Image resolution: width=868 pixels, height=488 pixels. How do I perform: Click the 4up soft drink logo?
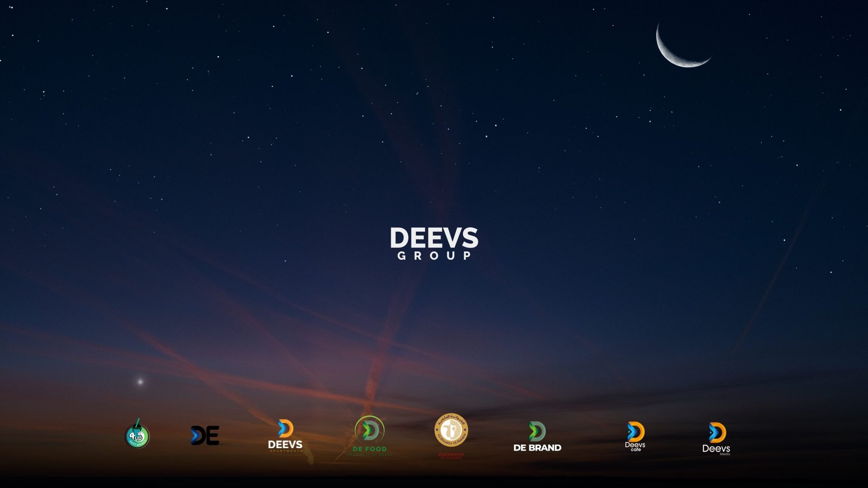137,434
